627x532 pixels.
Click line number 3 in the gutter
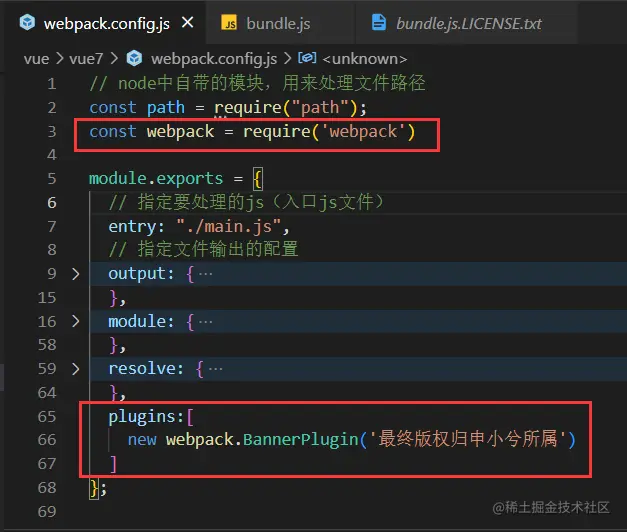52,132
